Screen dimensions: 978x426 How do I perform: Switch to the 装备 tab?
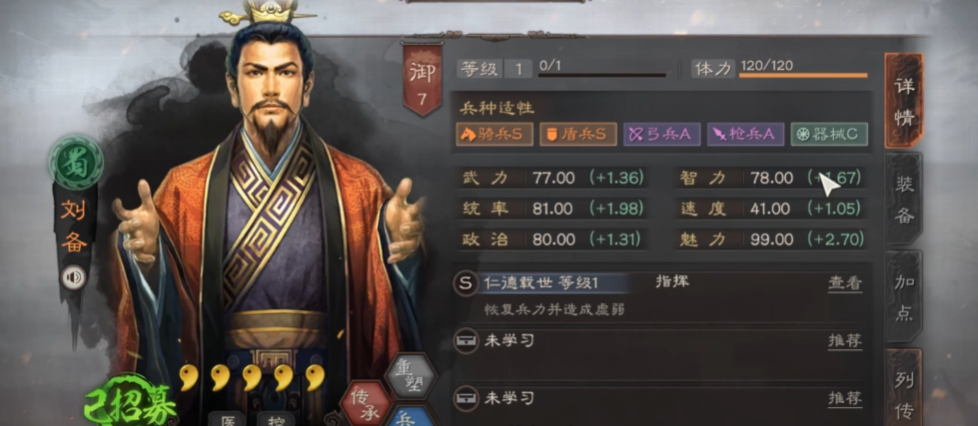click(x=904, y=199)
